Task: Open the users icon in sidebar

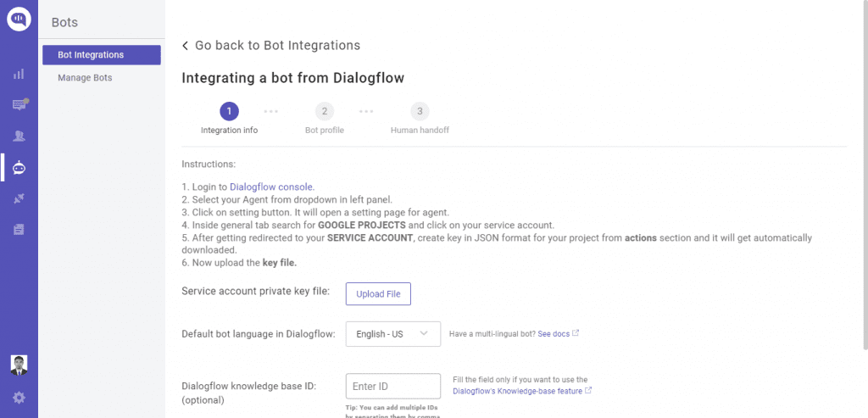Action: point(19,137)
